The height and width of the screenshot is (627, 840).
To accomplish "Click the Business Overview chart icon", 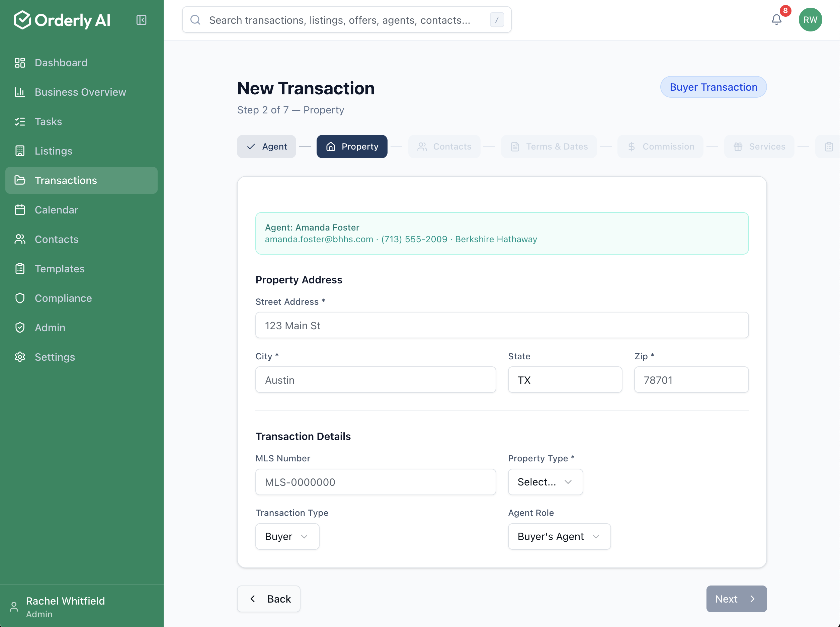I will pyautogui.click(x=20, y=92).
